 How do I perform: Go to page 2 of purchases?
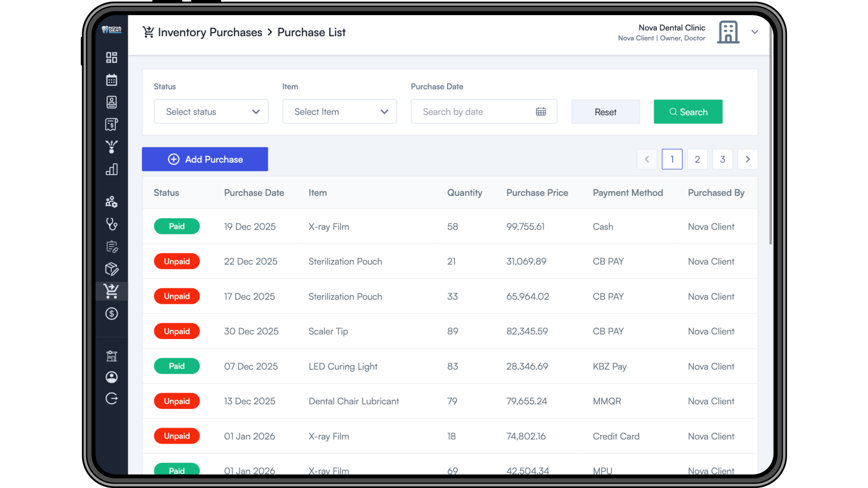[x=697, y=159]
